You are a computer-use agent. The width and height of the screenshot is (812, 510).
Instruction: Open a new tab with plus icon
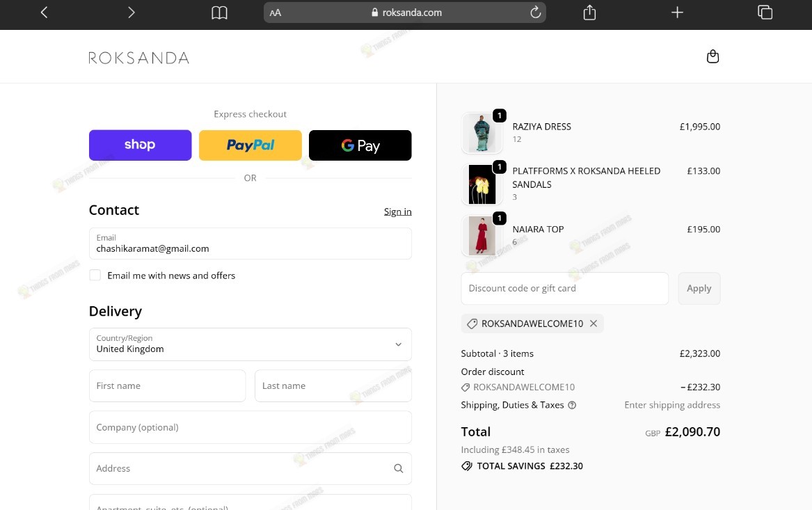point(677,13)
